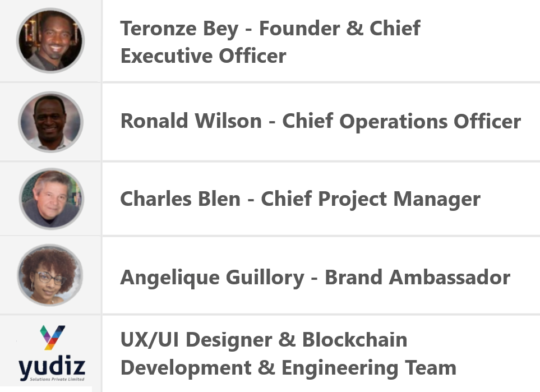The height and width of the screenshot is (392, 540).
Task: Select the name Charles Blen
Action: 180,199
